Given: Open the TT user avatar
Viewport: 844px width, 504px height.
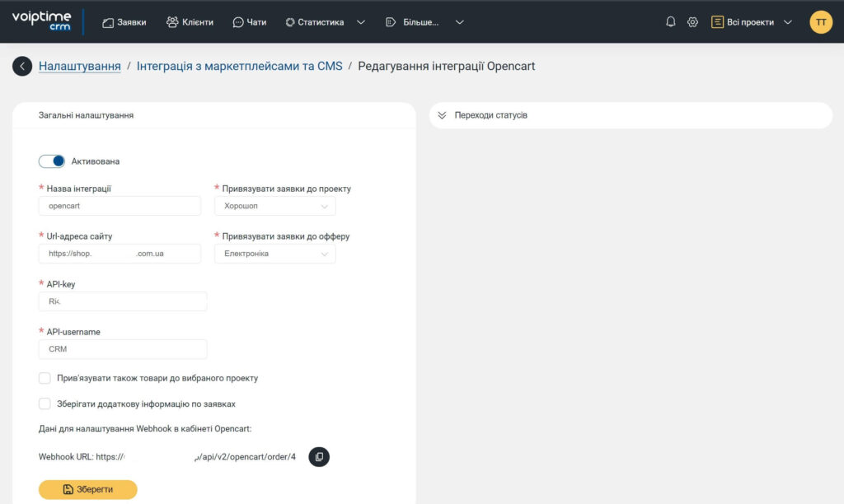Looking at the screenshot, I should click(821, 22).
